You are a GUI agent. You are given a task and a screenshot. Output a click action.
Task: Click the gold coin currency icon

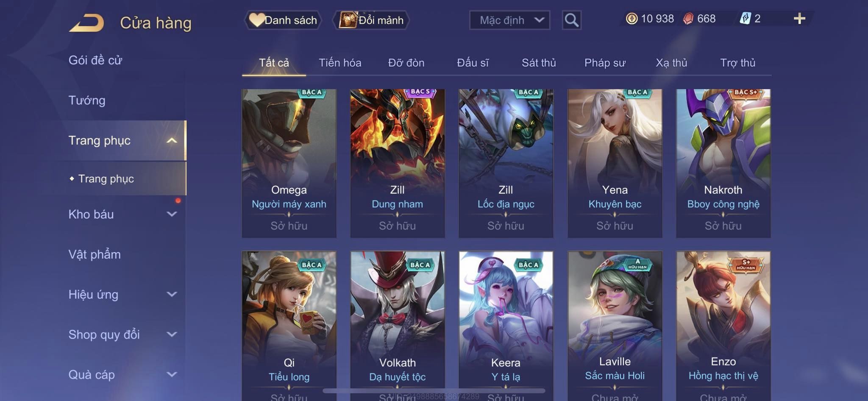coord(632,19)
